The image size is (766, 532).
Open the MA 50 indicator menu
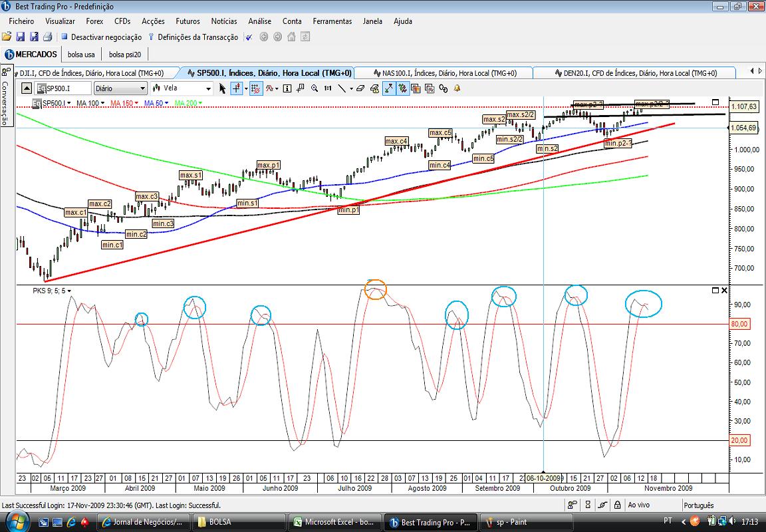(x=156, y=103)
